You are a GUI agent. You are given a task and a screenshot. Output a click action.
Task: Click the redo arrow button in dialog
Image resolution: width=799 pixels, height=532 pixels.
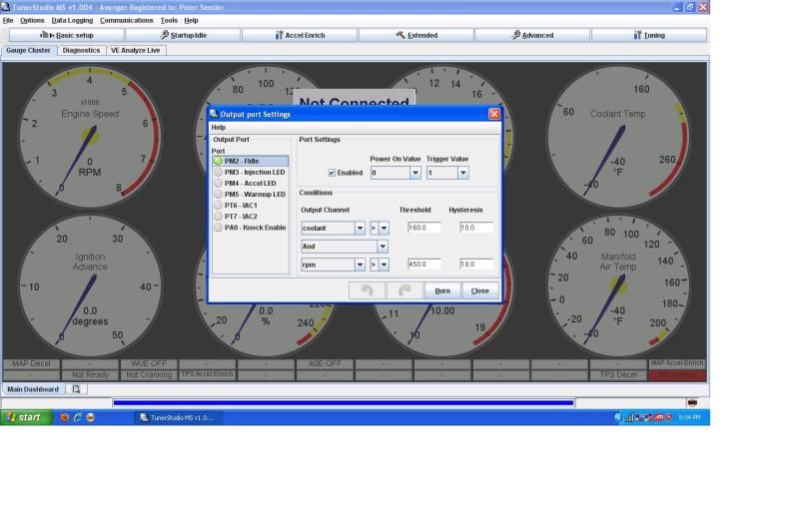pos(404,290)
